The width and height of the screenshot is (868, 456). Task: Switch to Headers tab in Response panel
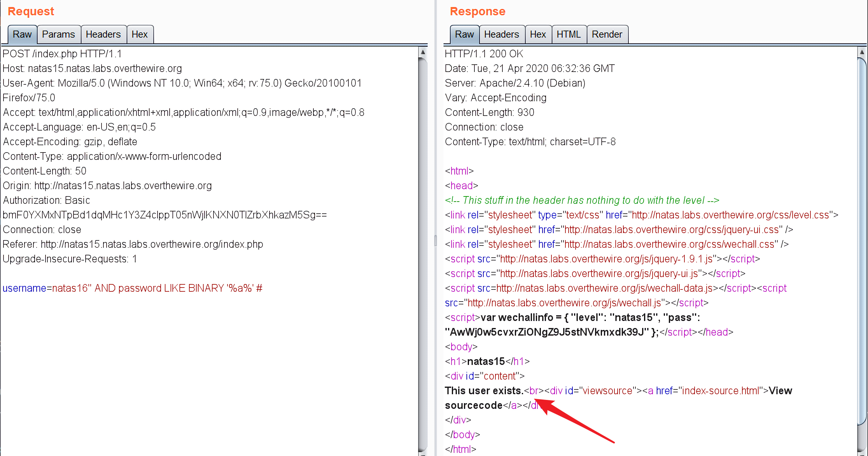click(x=502, y=34)
